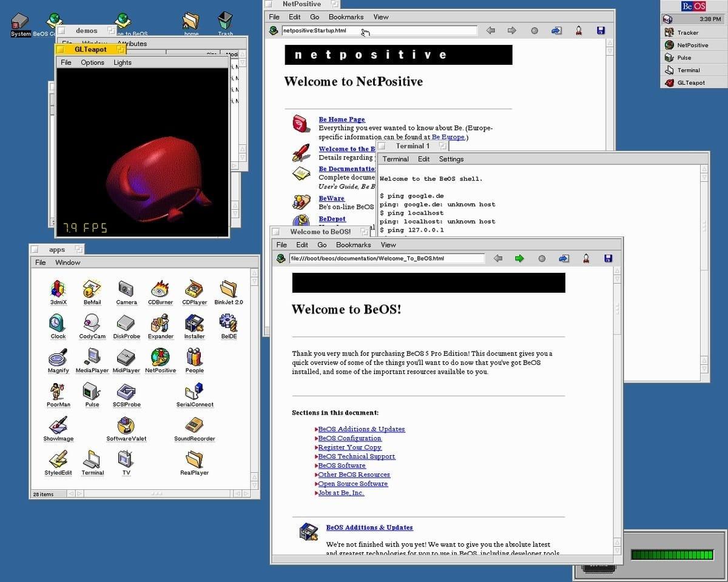
Task: Open the Magnify application icon
Action: tap(58, 356)
